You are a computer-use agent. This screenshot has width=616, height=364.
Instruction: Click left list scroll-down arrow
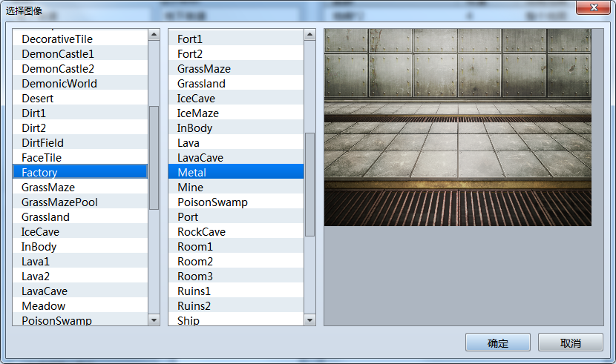coord(154,320)
